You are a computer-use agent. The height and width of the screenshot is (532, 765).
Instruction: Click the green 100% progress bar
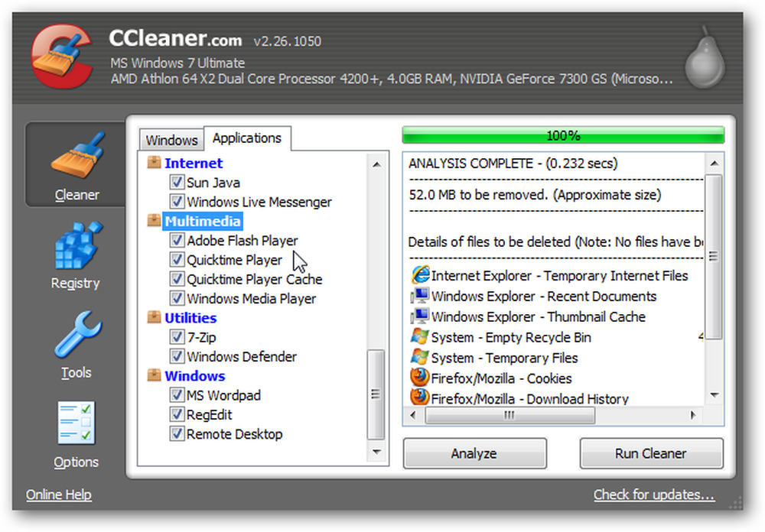(x=563, y=135)
